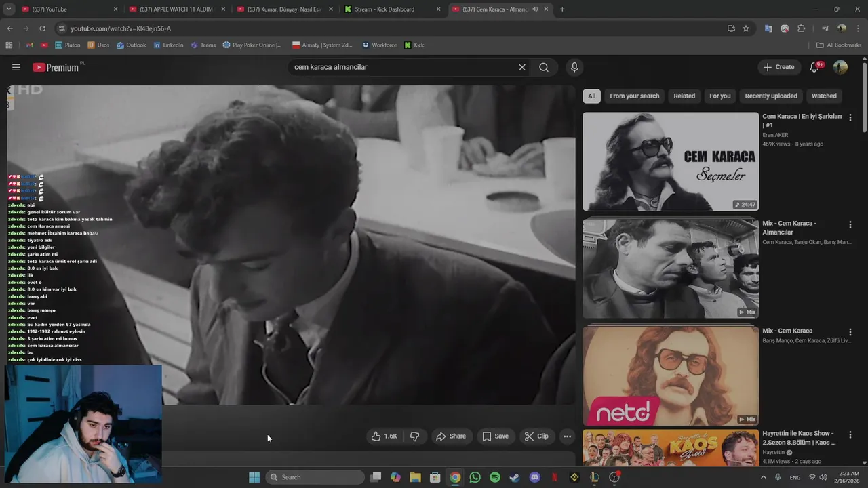Click the Clip button
This screenshot has height=488, width=868.
point(536,436)
